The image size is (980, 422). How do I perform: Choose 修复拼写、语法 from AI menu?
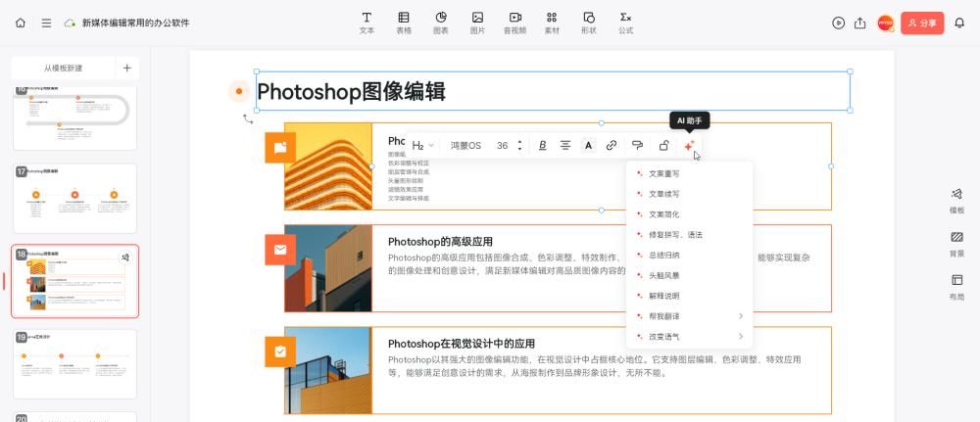pos(689,235)
